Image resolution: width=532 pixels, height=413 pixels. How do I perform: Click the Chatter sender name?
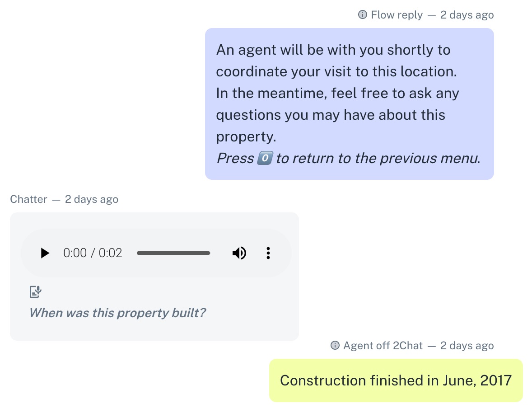28,199
